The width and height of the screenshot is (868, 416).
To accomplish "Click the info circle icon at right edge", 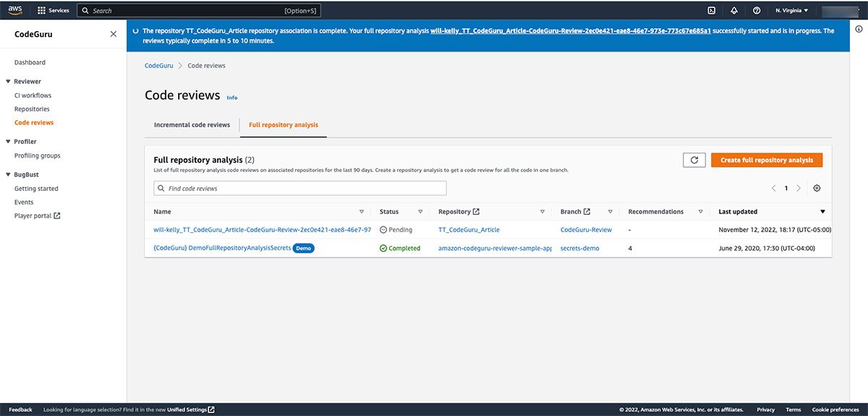I will point(859,30).
